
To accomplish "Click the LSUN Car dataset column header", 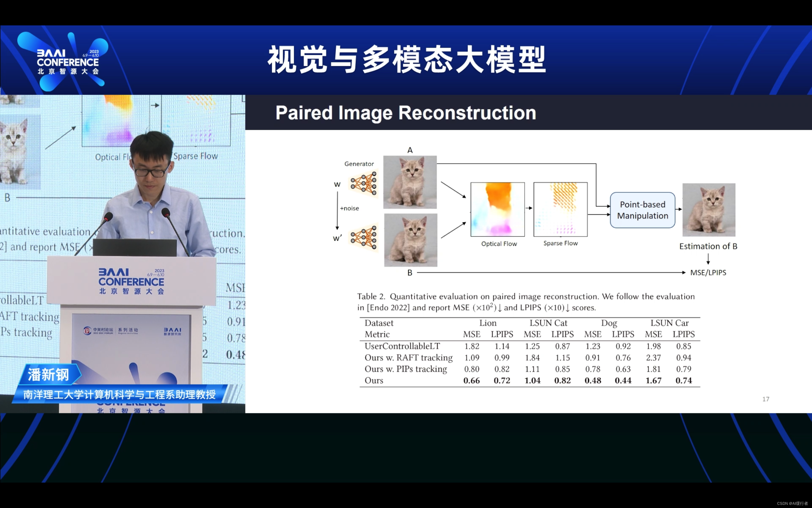I will (669, 323).
